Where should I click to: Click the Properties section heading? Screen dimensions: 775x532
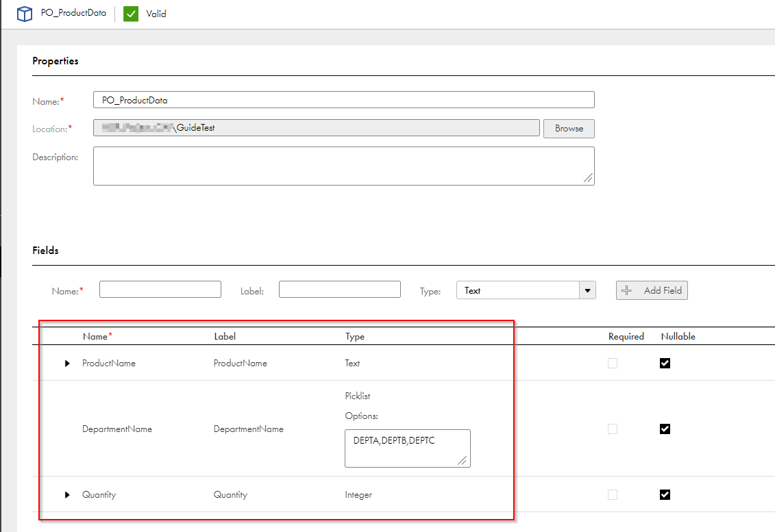coord(56,61)
